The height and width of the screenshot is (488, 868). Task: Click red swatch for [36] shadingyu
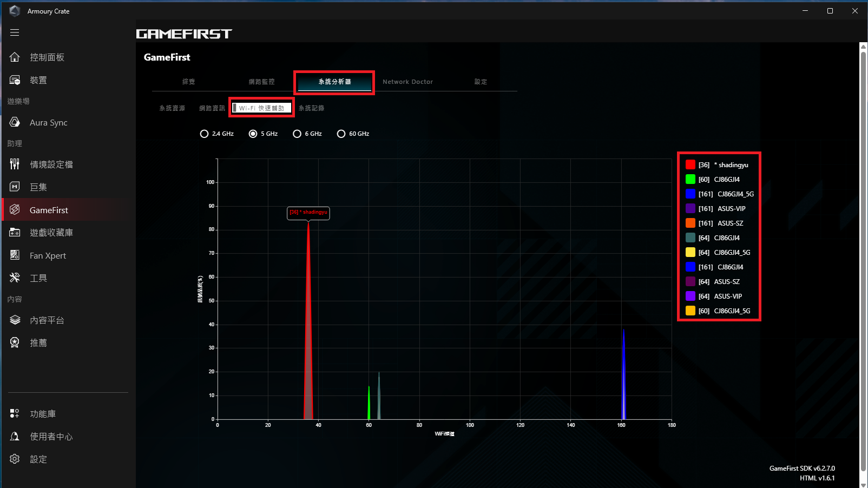(691, 164)
